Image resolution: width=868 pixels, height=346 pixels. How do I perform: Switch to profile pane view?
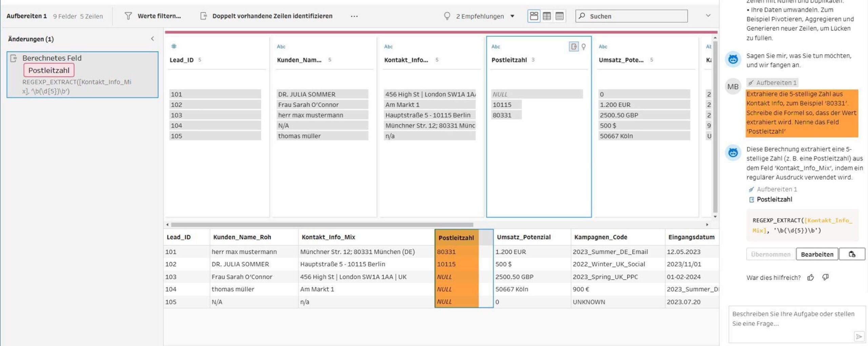(534, 16)
